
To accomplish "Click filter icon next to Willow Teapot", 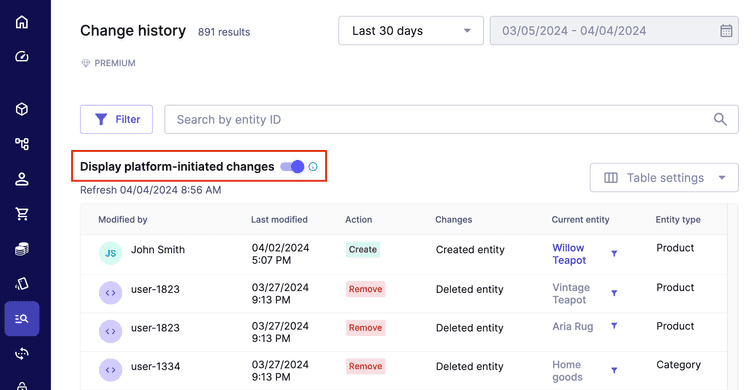I will [614, 253].
